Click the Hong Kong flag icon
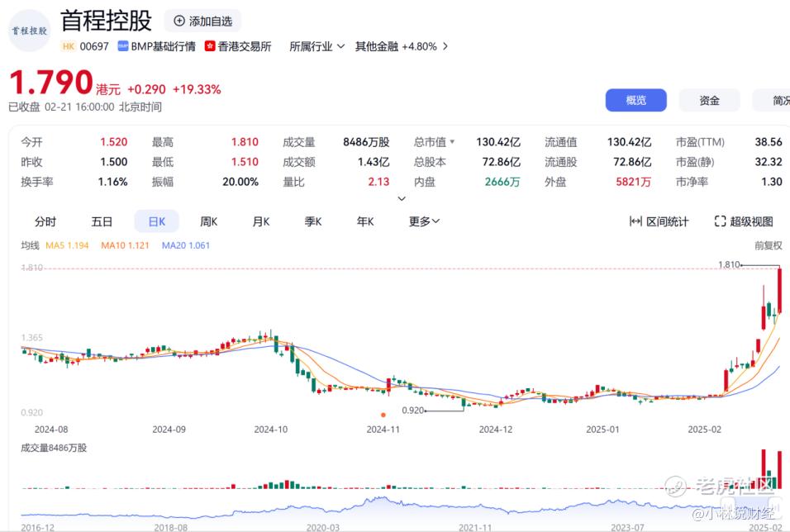 point(210,46)
